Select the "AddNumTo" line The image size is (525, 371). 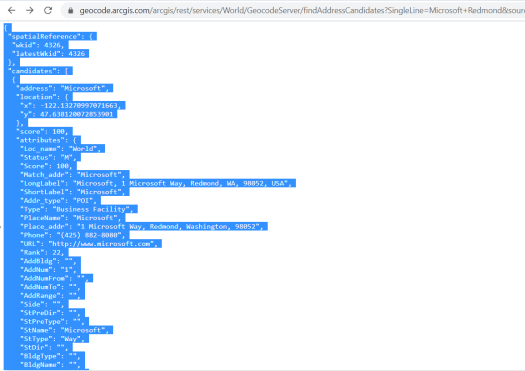pyautogui.click(x=52, y=287)
